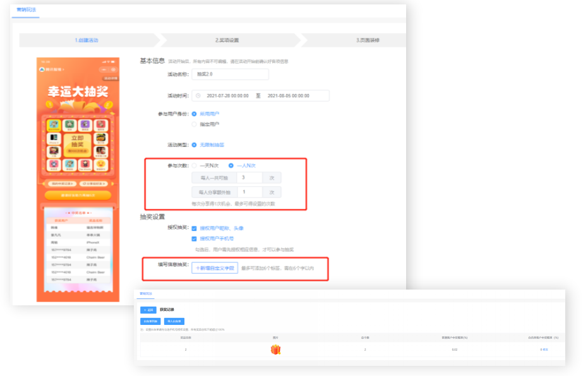Click the 新增自定义字段 button
This screenshot has height=376, width=588.
215,268
